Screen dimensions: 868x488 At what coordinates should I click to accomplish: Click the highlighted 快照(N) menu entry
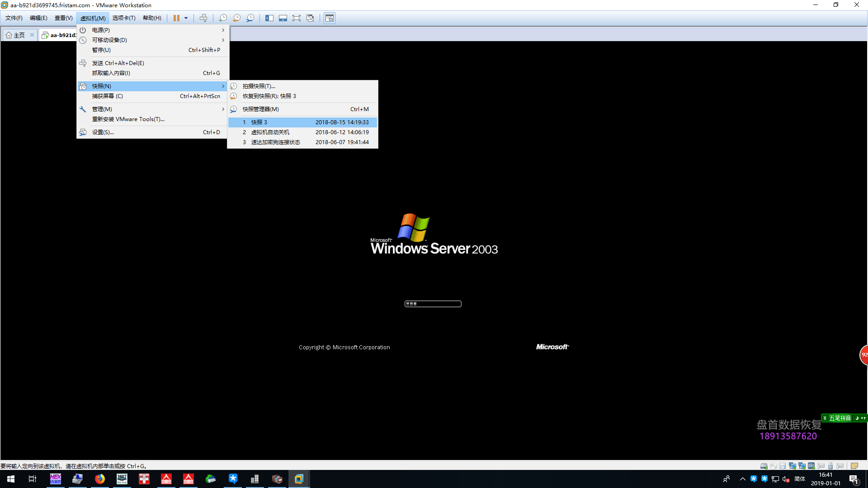153,86
